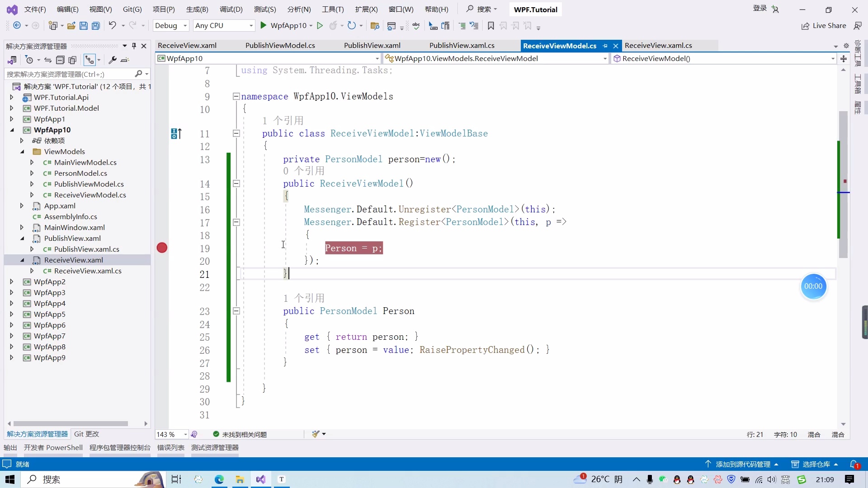Open the Git(G) menu

coord(132,9)
